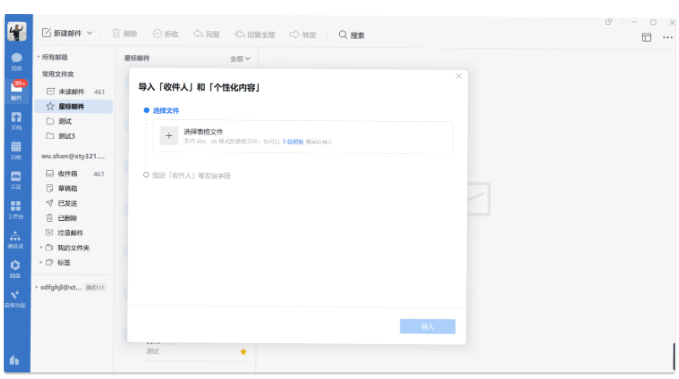Collapse the 所有邮箱 tree node

38,57
